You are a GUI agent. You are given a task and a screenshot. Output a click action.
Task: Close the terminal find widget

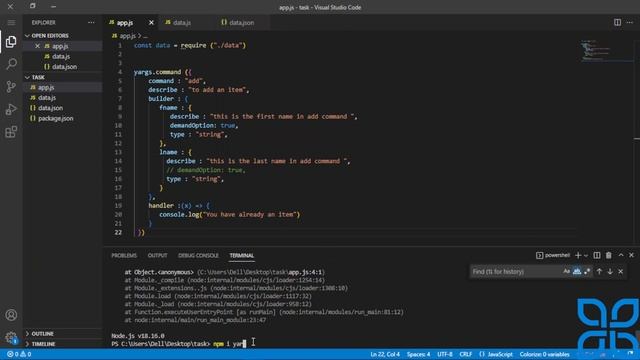(x=620, y=271)
